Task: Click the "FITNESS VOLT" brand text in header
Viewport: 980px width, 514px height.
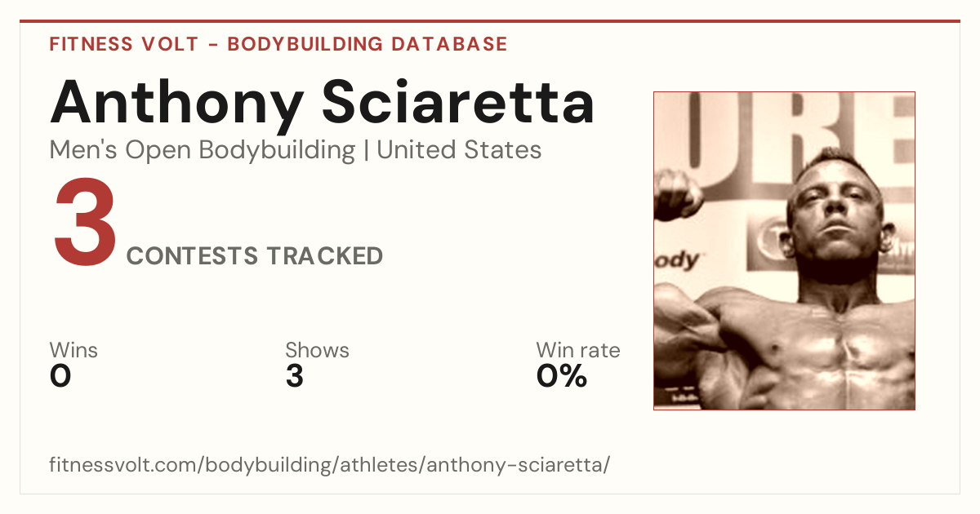Action: [124, 44]
